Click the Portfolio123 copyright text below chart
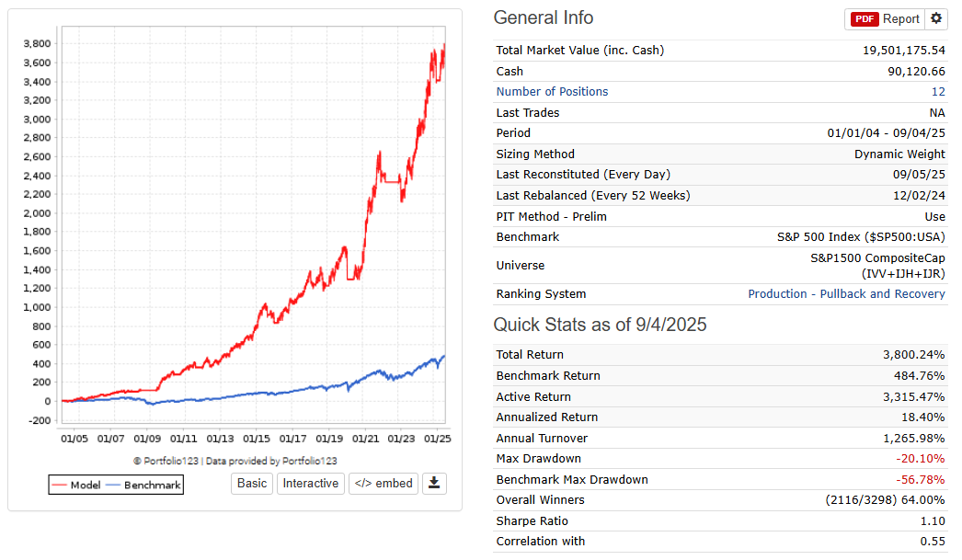Image resolution: width=962 pixels, height=560 pixels. tap(235, 461)
